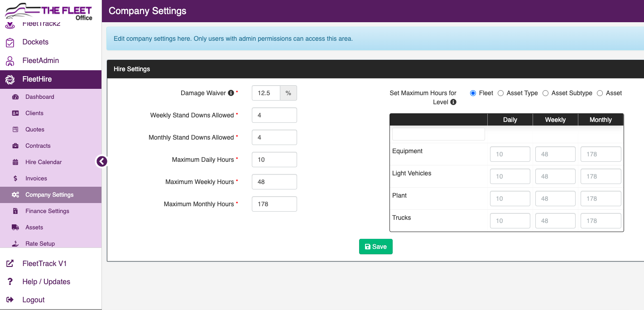Click the Rate Setup hand icon
The width and height of the screenshot is (644, 310).
(x=15, y=244)
